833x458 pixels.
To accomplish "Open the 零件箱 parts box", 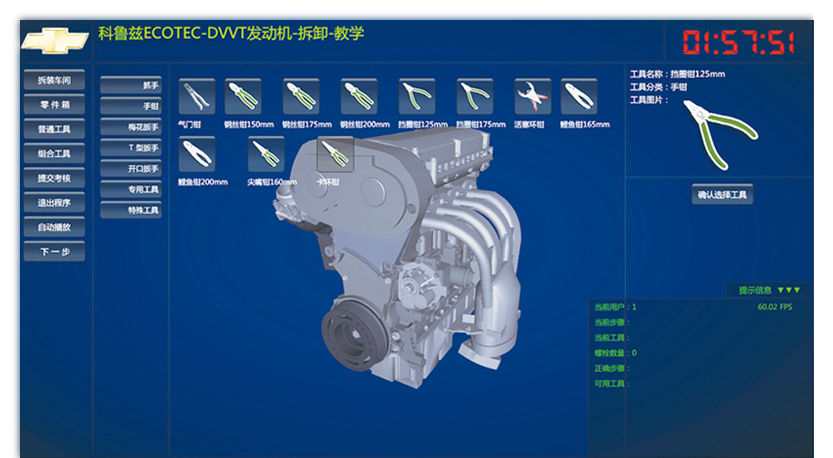I will pyautogui.click(x=54, y=105).
